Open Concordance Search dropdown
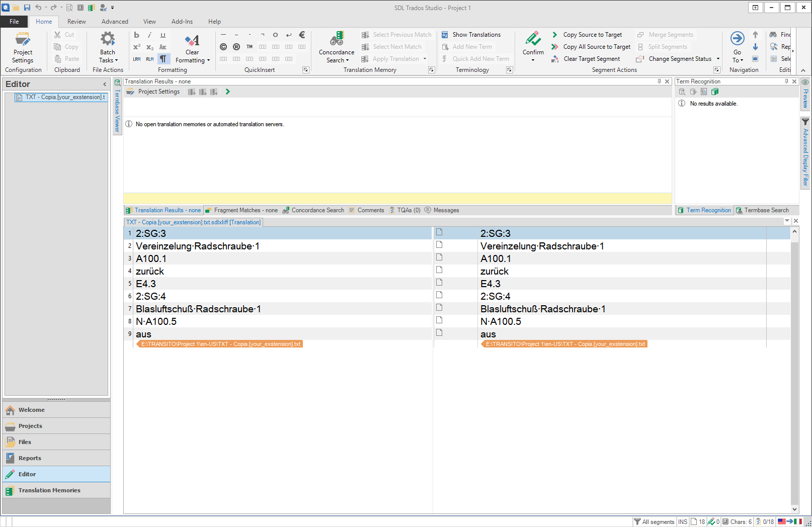812x527 pixels. click(337, 47)
